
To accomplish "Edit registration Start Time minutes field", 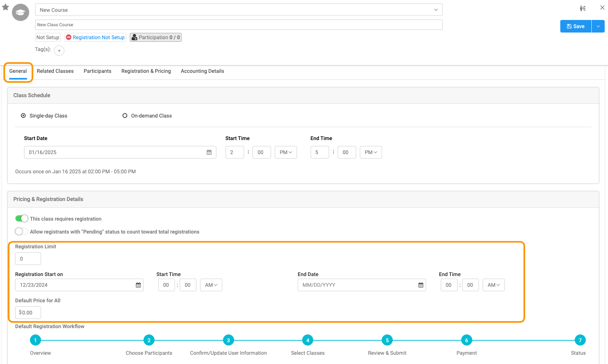I will click(x=188, y=285).
